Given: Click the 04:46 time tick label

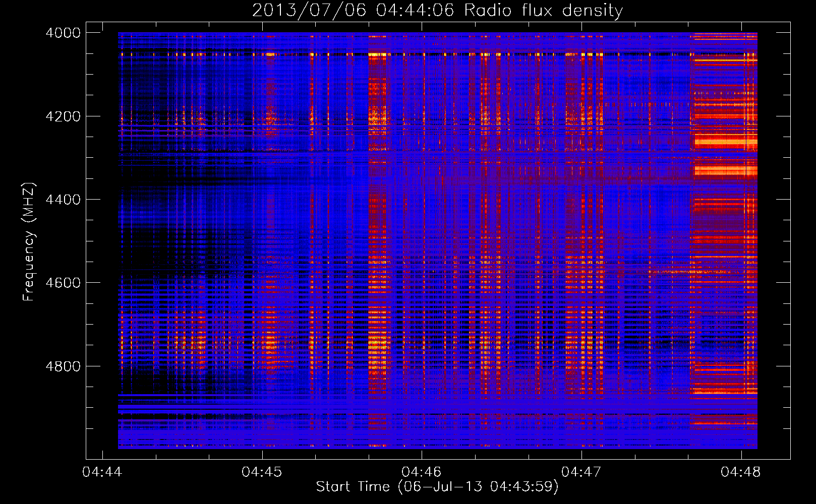Looking at the screenshot, I should pos(422,472).
